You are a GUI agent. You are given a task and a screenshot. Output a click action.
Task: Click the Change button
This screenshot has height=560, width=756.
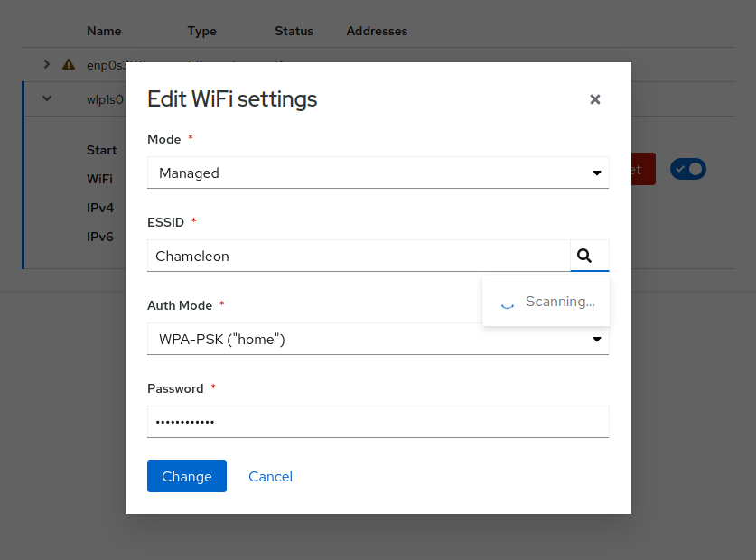pos(186,476)
